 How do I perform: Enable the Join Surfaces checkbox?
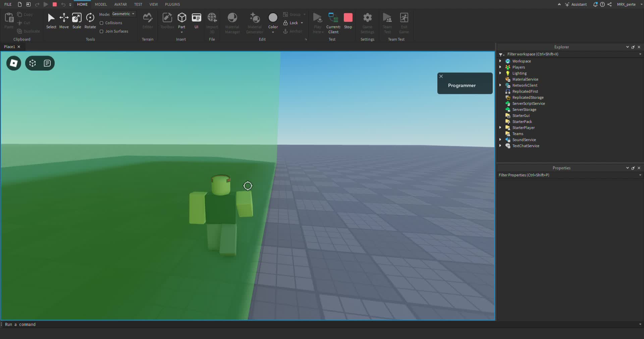coord(101,31)
